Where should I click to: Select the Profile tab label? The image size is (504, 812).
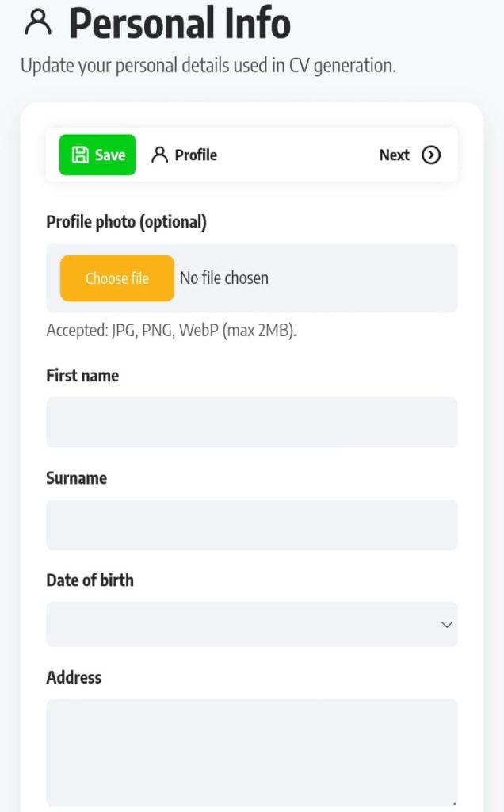[x=196, y=155]
